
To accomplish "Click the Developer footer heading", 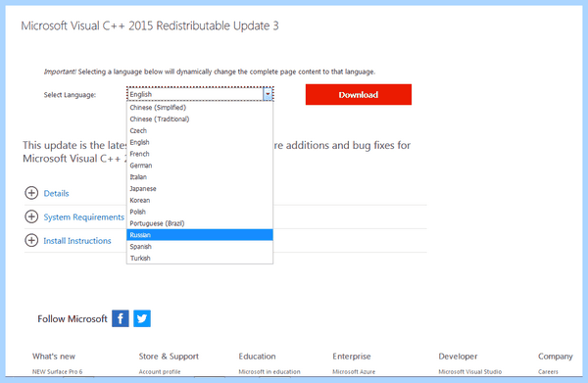I will click(458, 357).
